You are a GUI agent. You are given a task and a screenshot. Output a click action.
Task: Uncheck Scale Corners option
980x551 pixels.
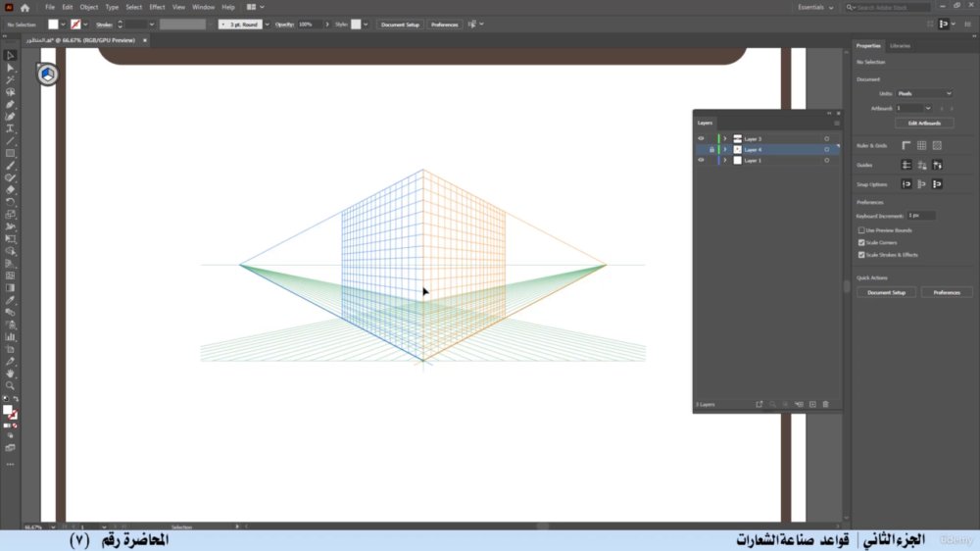click(861, 243)
